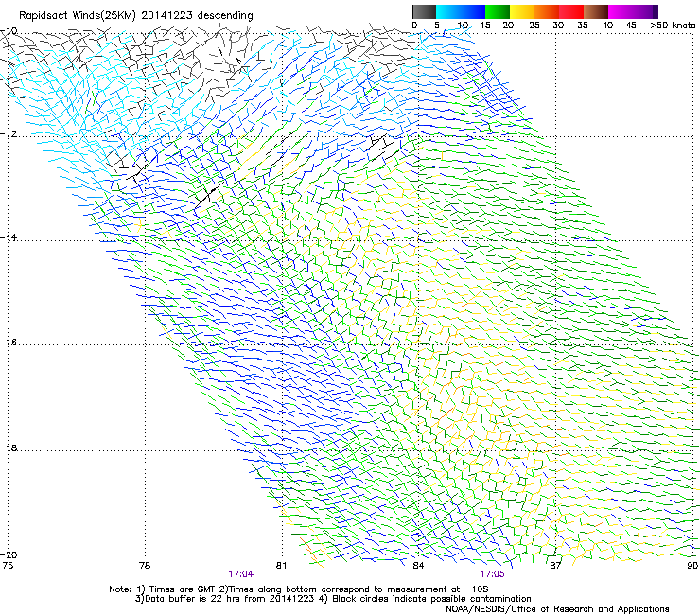This screenshot has height=615, width=700.
Task: Click the '84' longitude axis label
Action: [418, 566]
